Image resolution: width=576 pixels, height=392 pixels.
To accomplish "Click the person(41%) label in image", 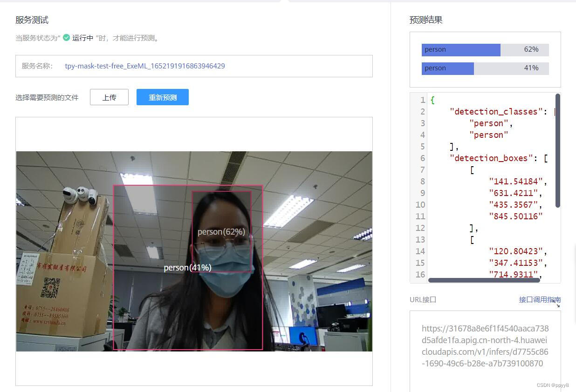I will point(187,268).
